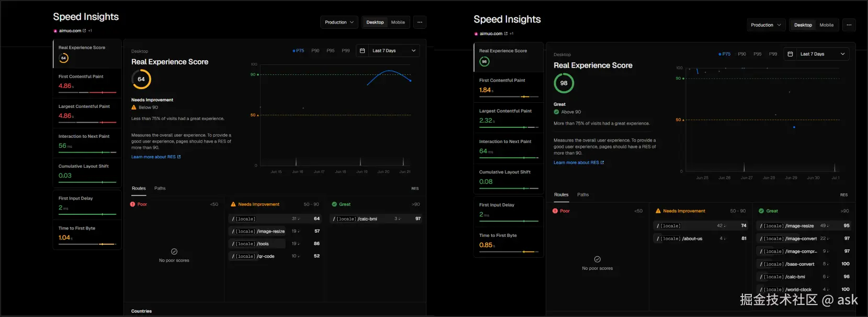
Task: Open Production environment dropdown, right dashboard
Action: (x=766, y=25)
